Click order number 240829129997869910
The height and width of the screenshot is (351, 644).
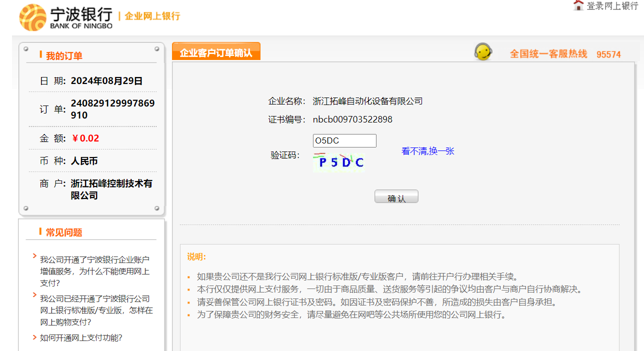tap(112, 109)
